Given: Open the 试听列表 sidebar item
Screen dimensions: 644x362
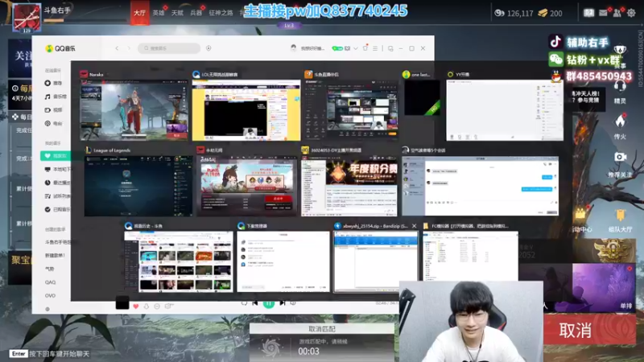Looking at the screenshot, I should coord(57,196).
